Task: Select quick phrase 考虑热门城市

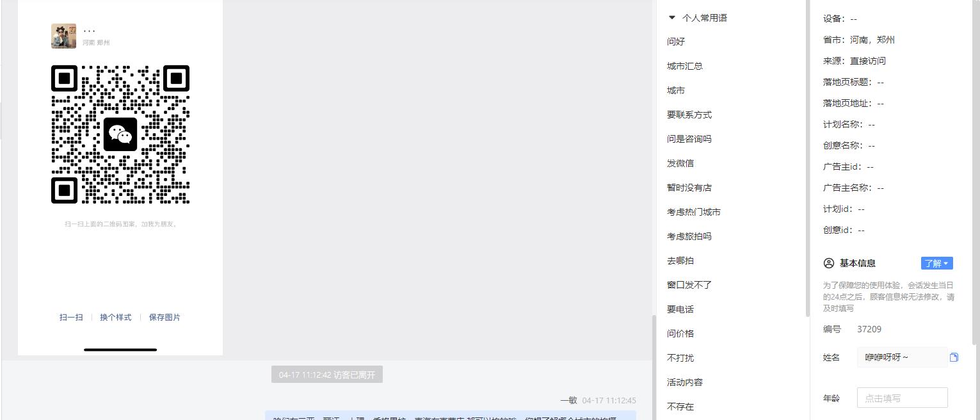Action: 694,212
